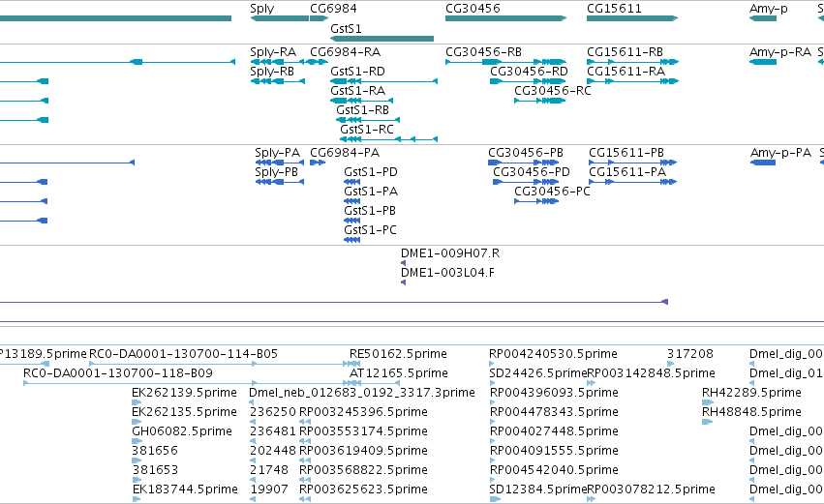The image size is (824, 504).
Task: Select protein CG6984-PA
Action: tap(345, 153)
